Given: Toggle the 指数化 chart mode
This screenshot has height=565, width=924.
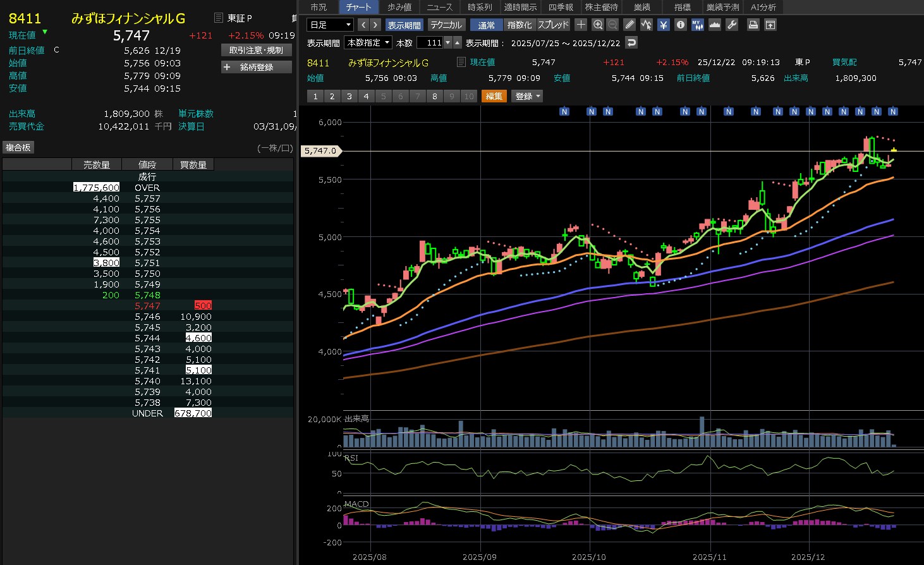Looking at the screenshot, I should pyautogui.click(x=520, y=25).
